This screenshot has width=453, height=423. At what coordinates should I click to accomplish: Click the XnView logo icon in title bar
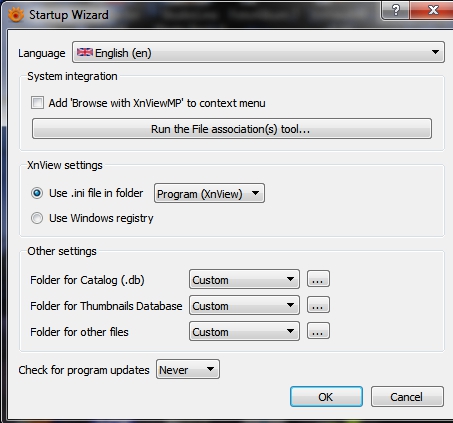[16, 15]
